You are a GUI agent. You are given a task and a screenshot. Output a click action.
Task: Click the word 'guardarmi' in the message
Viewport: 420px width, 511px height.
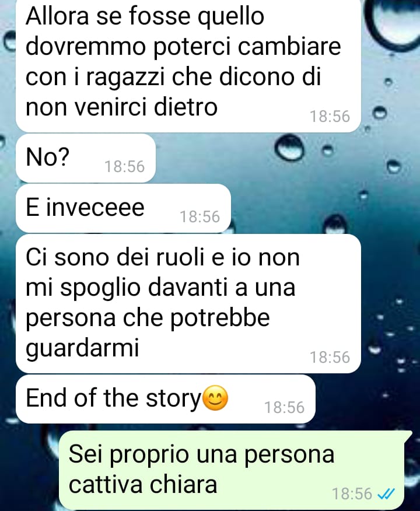point(82,348)
